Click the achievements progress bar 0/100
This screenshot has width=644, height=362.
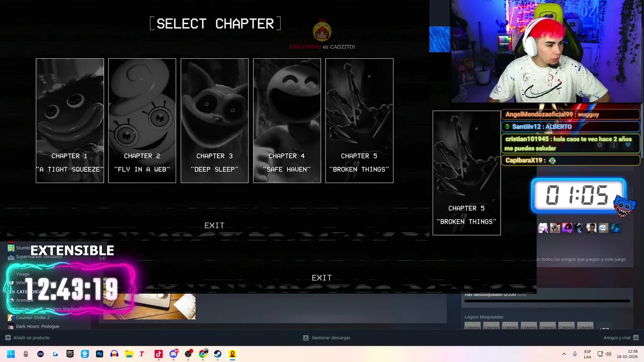click(547, 301)
